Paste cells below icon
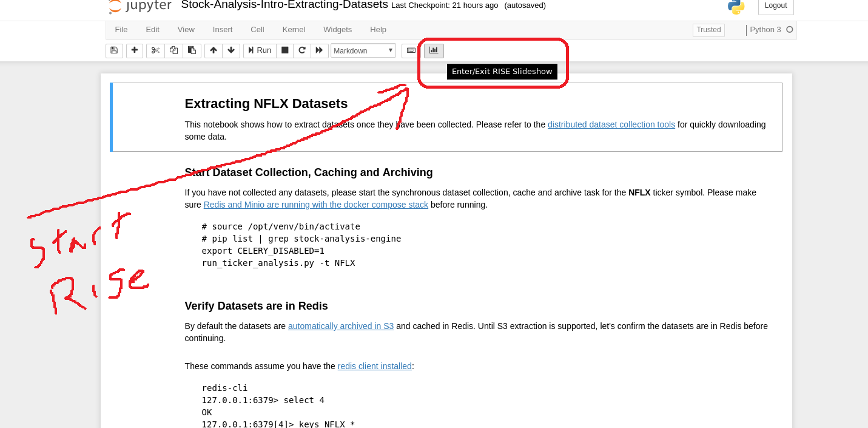 point(192,50)
